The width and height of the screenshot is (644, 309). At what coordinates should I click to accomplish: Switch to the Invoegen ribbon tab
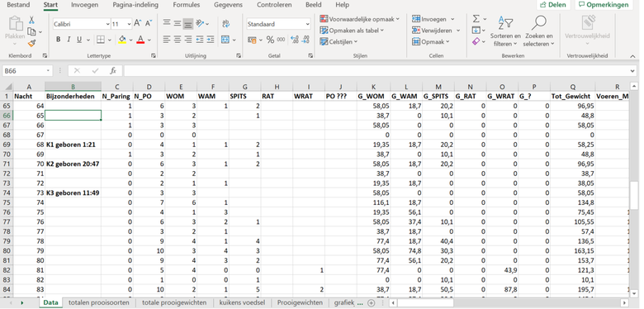point(84,5)
